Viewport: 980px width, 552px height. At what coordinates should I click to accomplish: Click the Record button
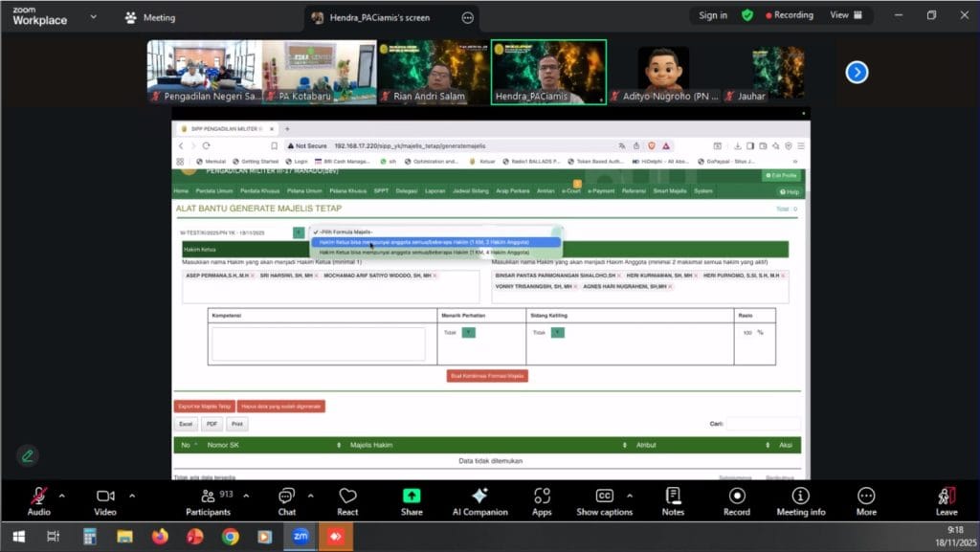click(737, 496)
